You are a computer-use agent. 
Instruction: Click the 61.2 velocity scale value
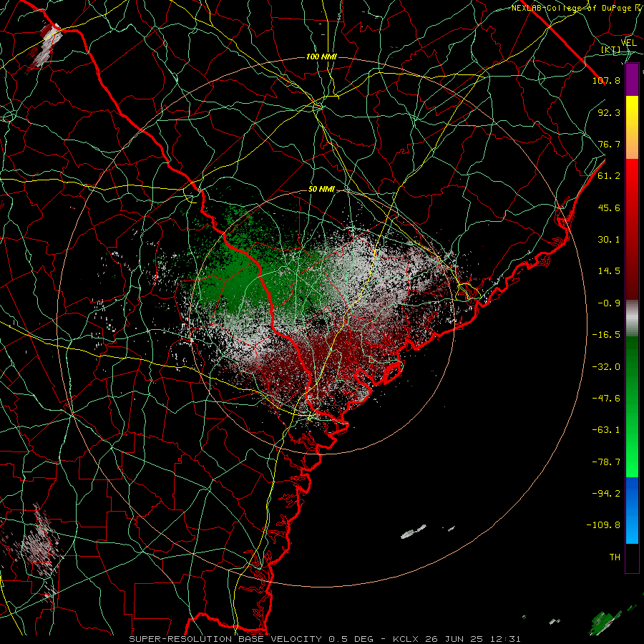pos(609,176)
